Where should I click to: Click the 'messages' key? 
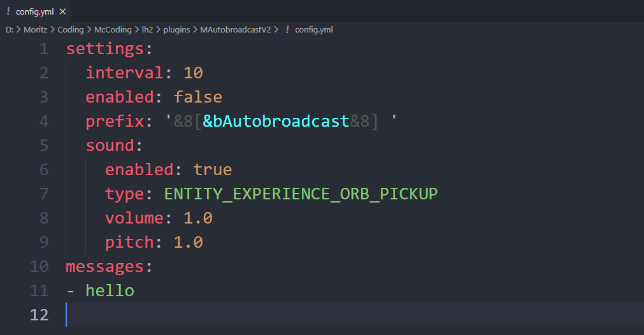[x=104, y=267]
